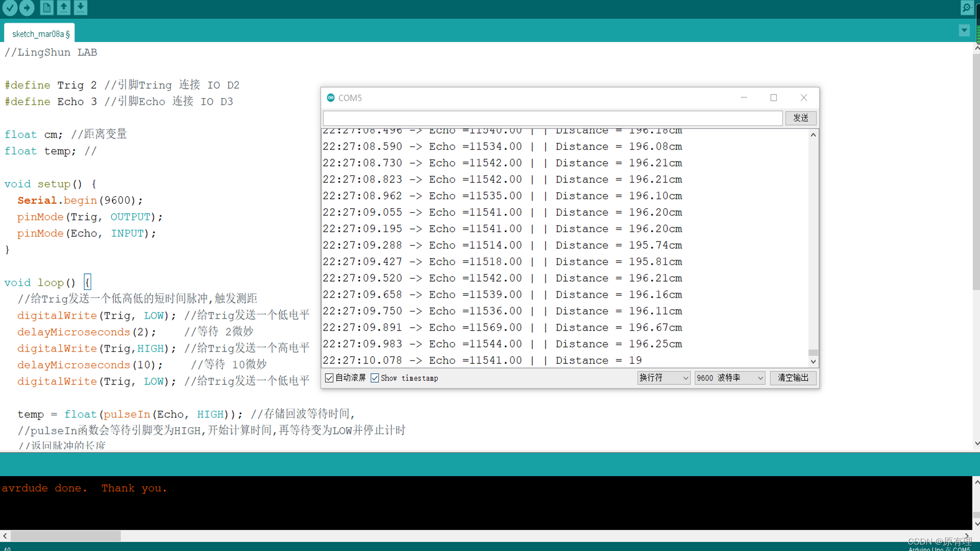Select the sketch_mar08a tab
Viewport: 980px width, 551px height.
pyautogui.click(x=40, y=33)
